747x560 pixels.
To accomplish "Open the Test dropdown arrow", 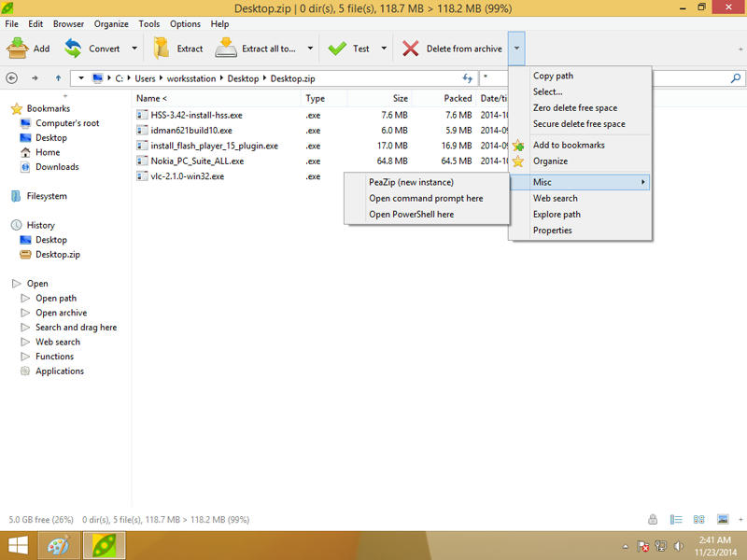I will click(x=384, y=49).
